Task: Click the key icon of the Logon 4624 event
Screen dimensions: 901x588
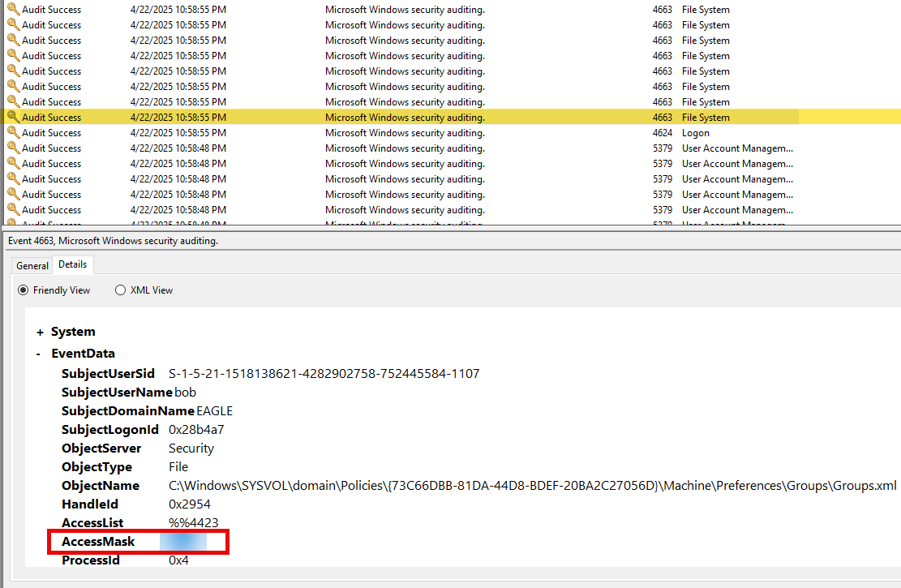Action: pos(13,132)
